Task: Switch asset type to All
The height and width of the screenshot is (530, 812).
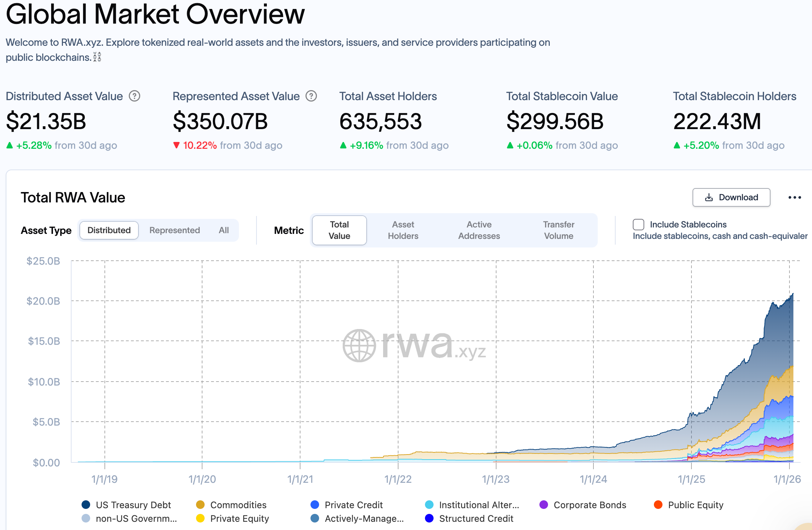Action: coord(224,230)
